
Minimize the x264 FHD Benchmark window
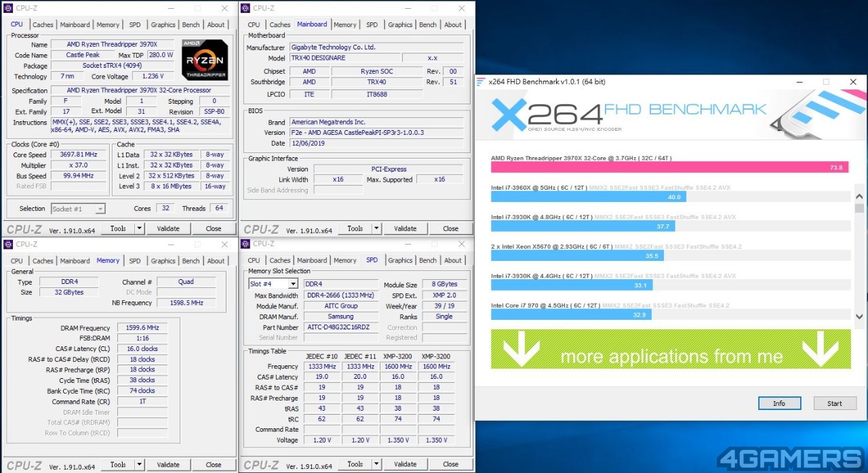799,82
